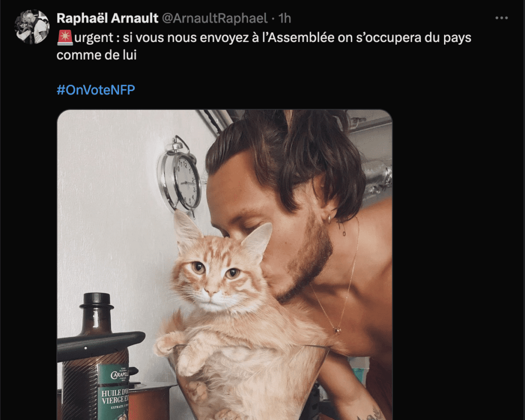The height and width of the screenshot is (420, 525).
Task: Click Raphaël Arnault's profile avatar
Action: point(32,27)
